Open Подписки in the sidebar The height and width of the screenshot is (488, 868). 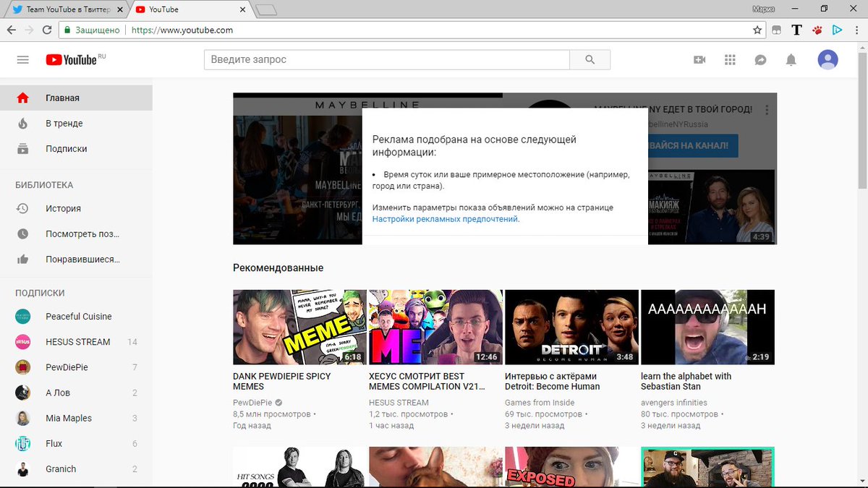pos(76,148)
